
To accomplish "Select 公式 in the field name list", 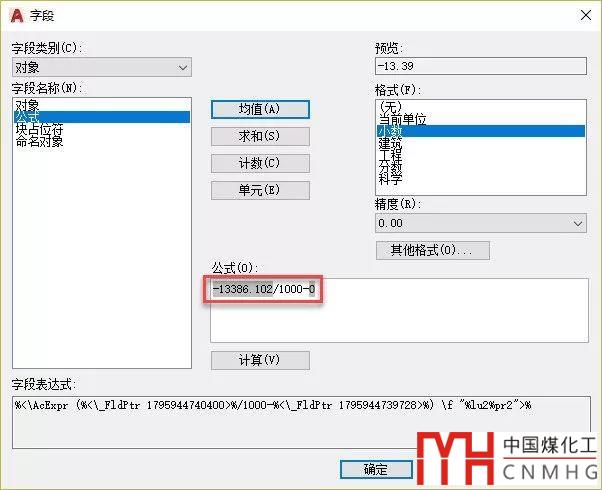I will (27, 117).
